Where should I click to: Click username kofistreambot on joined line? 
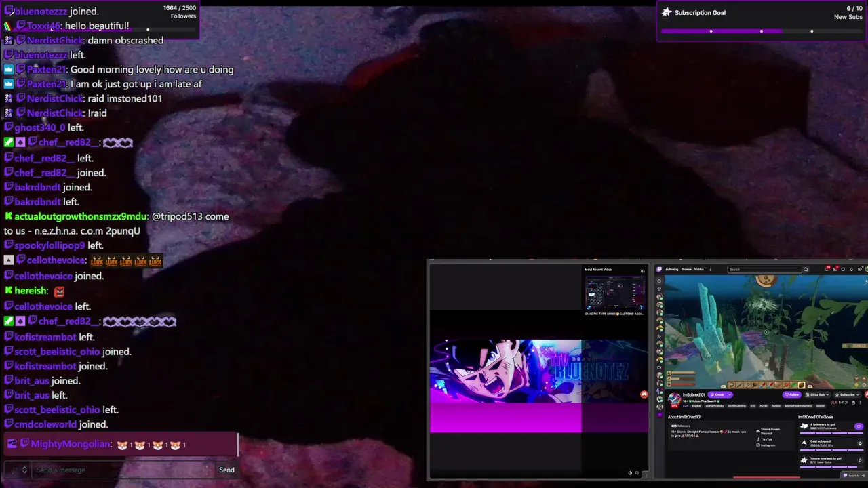[x=45, y=366]
